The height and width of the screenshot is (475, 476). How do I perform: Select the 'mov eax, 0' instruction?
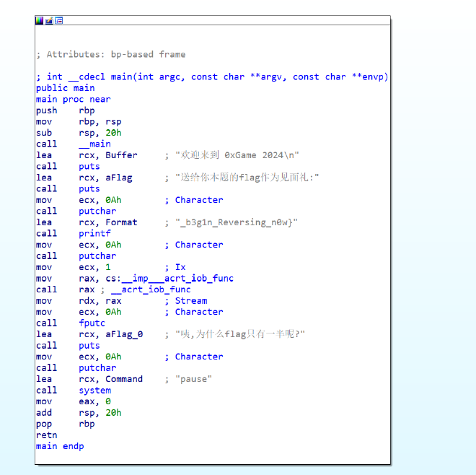point(74,402)
